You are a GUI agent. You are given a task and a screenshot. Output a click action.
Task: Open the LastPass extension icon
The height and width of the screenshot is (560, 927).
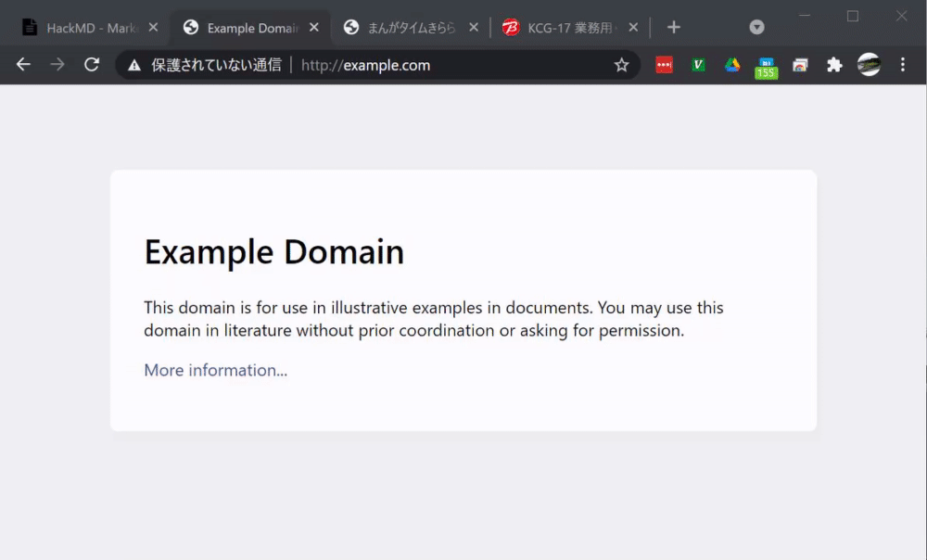point(664,65)
